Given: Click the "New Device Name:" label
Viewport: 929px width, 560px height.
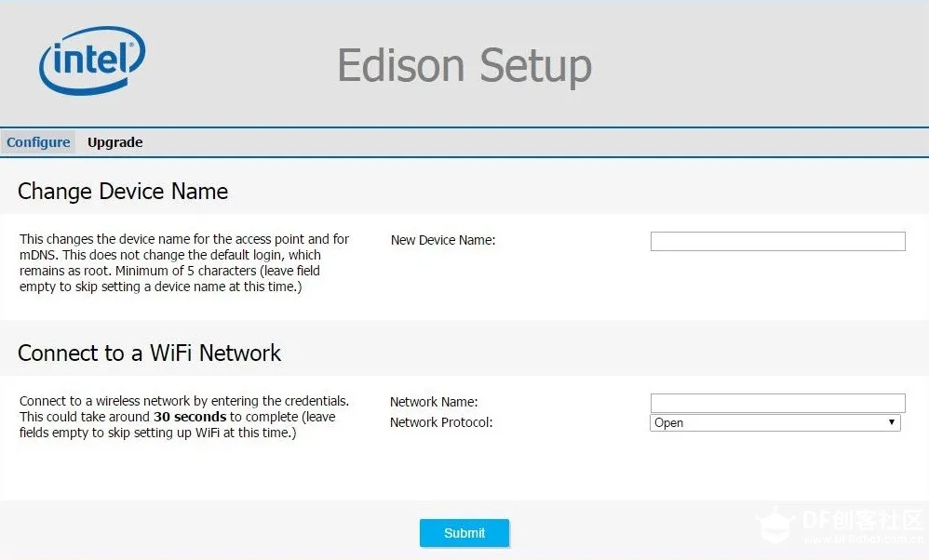Looking at the screenshot, I should pos(443,240).
